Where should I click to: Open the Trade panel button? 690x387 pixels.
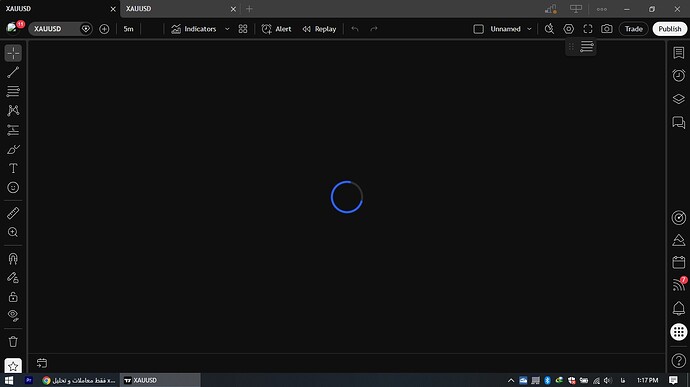[634, 29]
